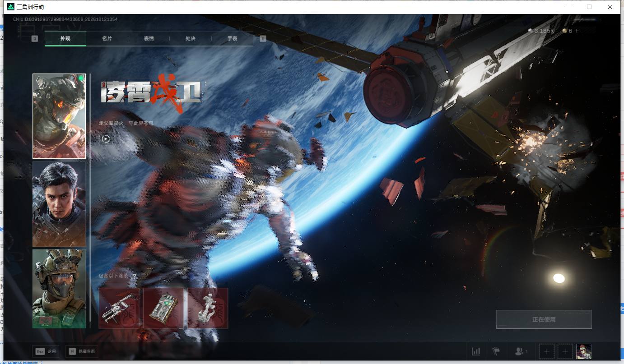
Task: Go to the 手表 tab
Action: 232,39
